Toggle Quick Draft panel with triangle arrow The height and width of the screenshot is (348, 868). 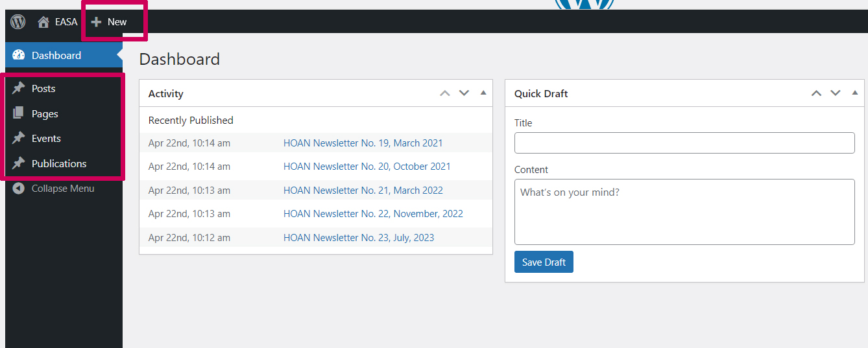[x=855, y=93]
